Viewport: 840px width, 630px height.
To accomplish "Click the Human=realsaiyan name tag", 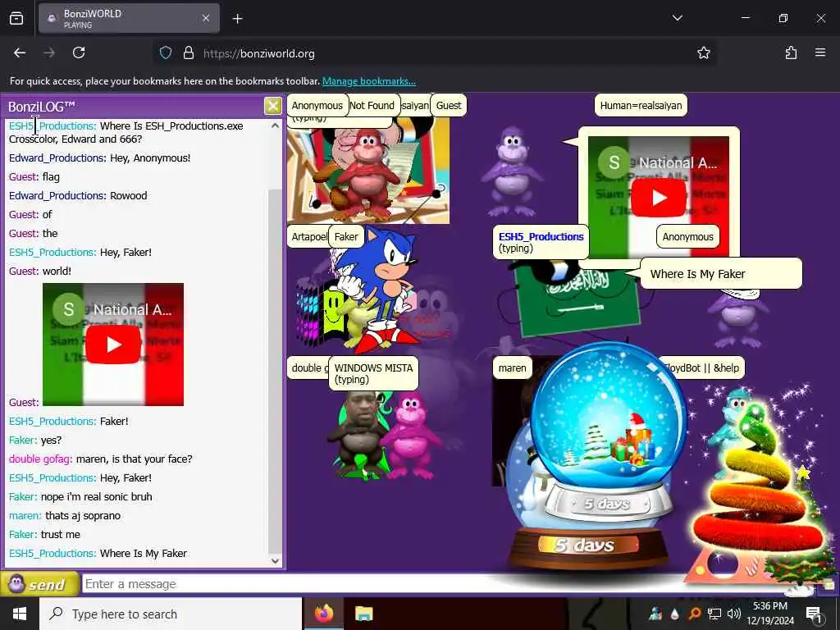I will [641, 106].
